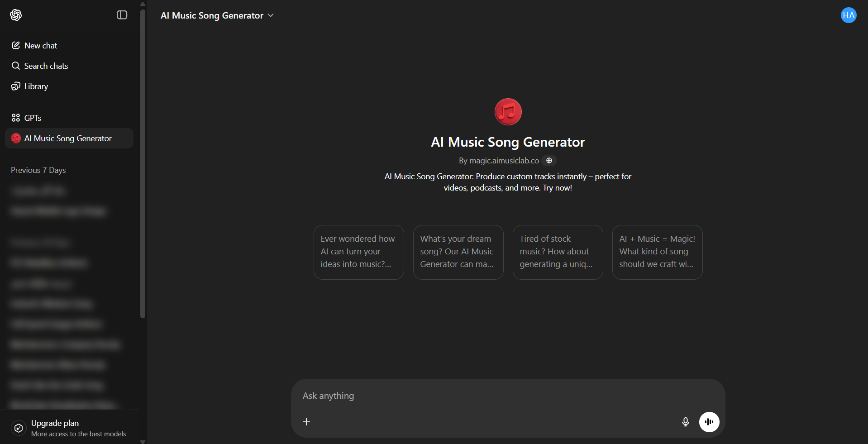Click 'More access to the best models' text
This screenshot has width=868, height=444.
coord(79,434)
